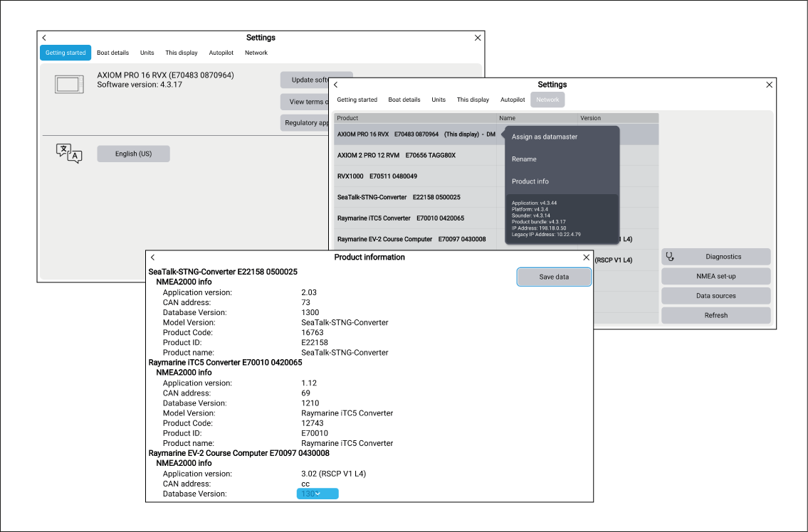
Task: Open Data sources
Action: (x=715, y=296)
